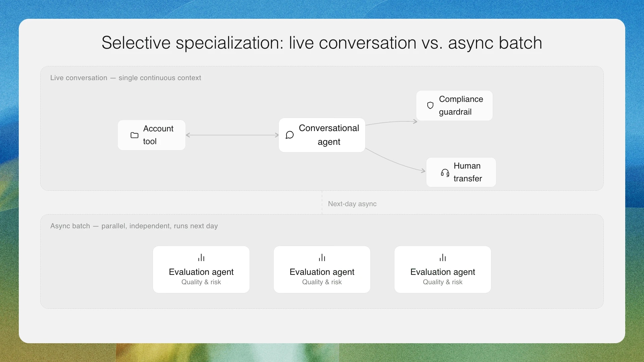Click the 'Async batch — parallel, independent' label
The height and width of the screenshot is (362, 644).
pos(134,226)
